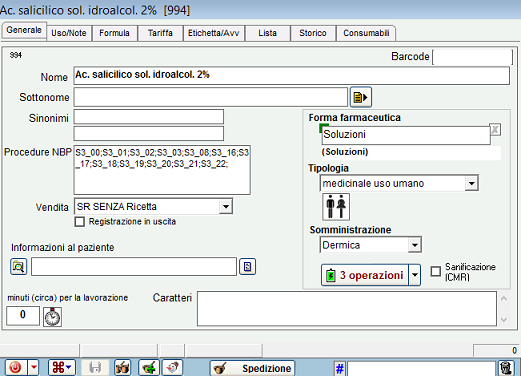
Task: Click the blue document icon beside patient info field
Action: point(247,267)
